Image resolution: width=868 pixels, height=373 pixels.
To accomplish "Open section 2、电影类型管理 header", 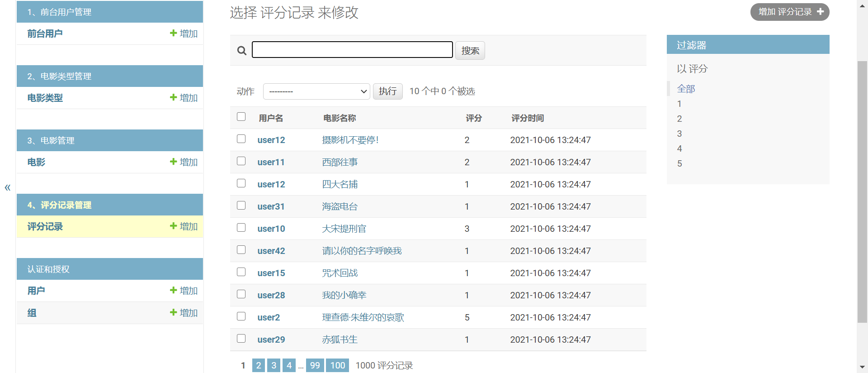I will [59, 77].
